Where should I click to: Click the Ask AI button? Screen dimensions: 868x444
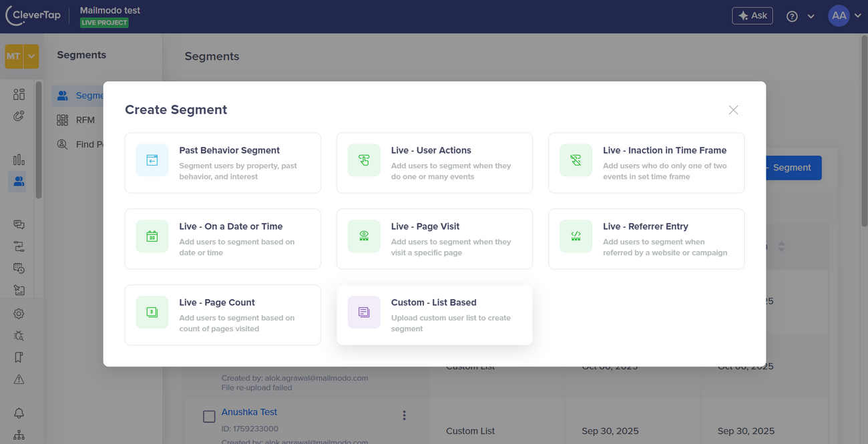[x=752, y=16]
